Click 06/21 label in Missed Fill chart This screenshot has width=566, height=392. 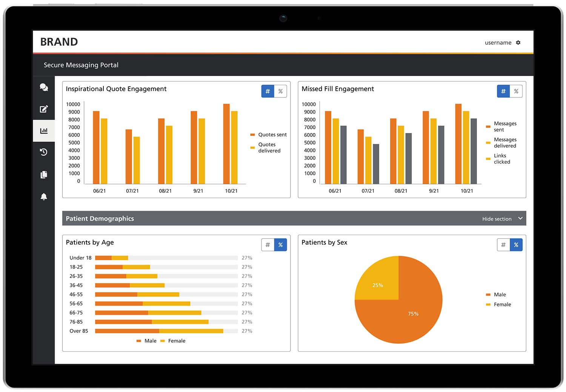(335, 191)
